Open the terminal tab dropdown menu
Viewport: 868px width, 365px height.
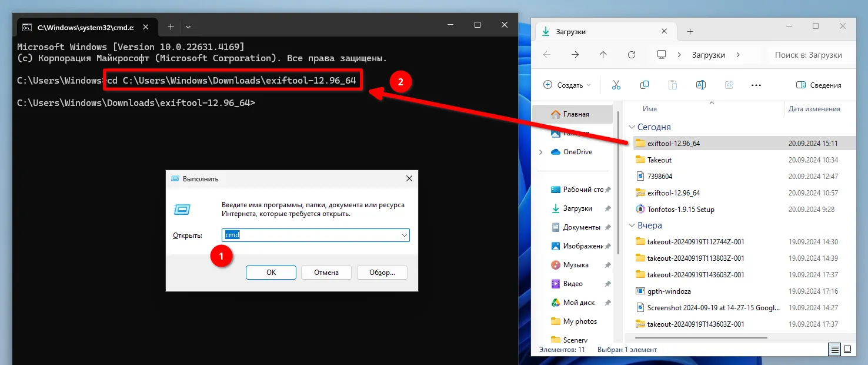188,26
